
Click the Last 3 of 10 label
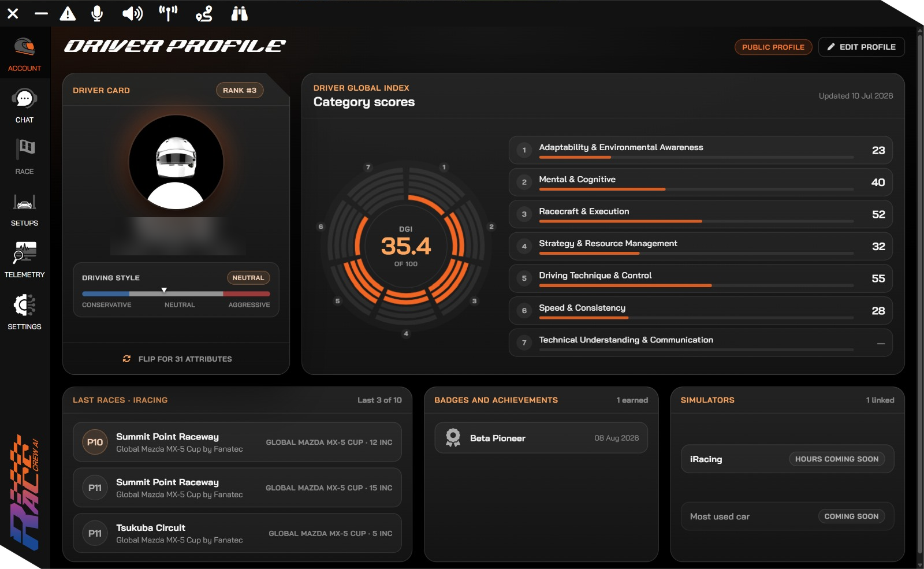click(379, 400)
